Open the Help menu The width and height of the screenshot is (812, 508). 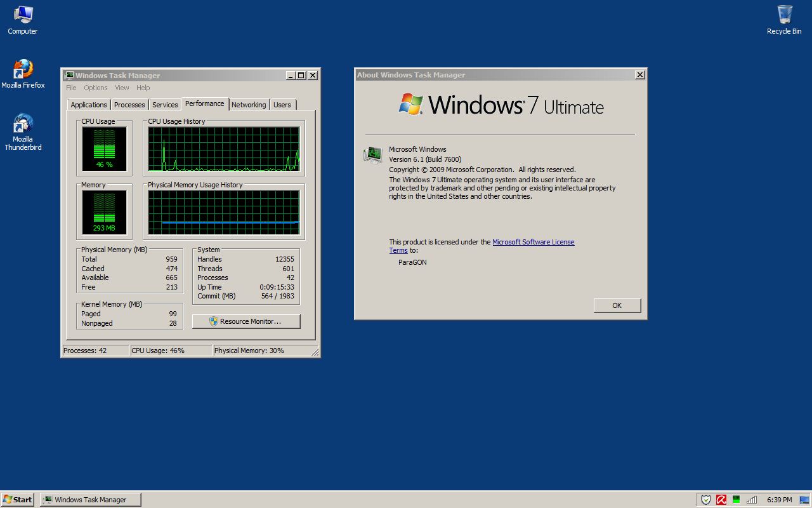click(143, 88)
